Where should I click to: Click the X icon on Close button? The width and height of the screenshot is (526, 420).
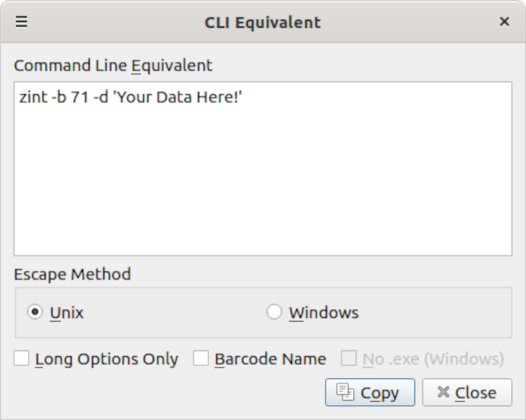click(444, 392)
